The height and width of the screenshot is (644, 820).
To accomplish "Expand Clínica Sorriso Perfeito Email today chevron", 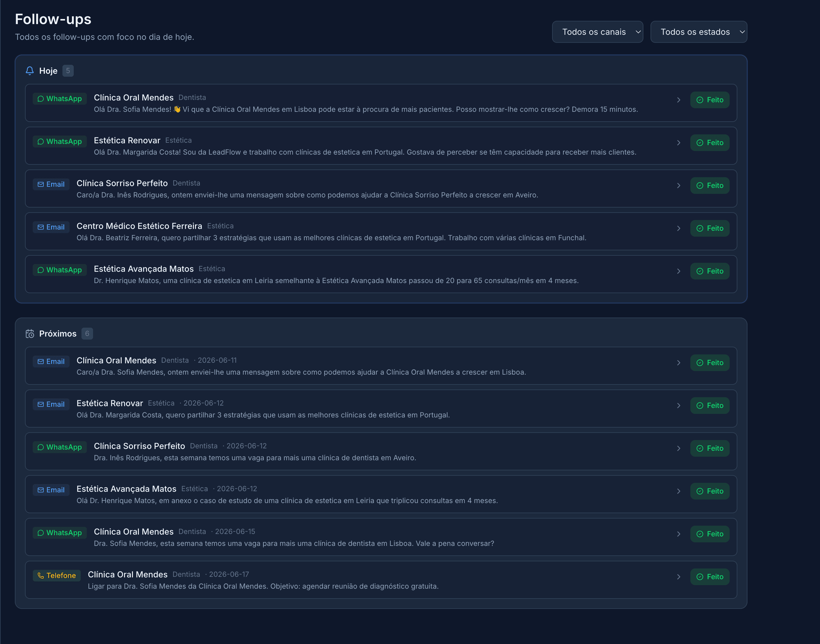I will click(x=678, y=186).
